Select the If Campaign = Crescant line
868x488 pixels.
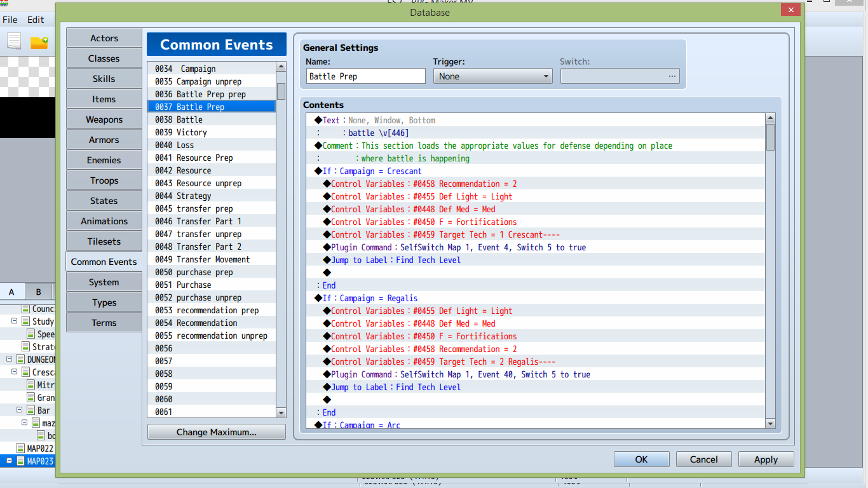[x=536, y=171]
